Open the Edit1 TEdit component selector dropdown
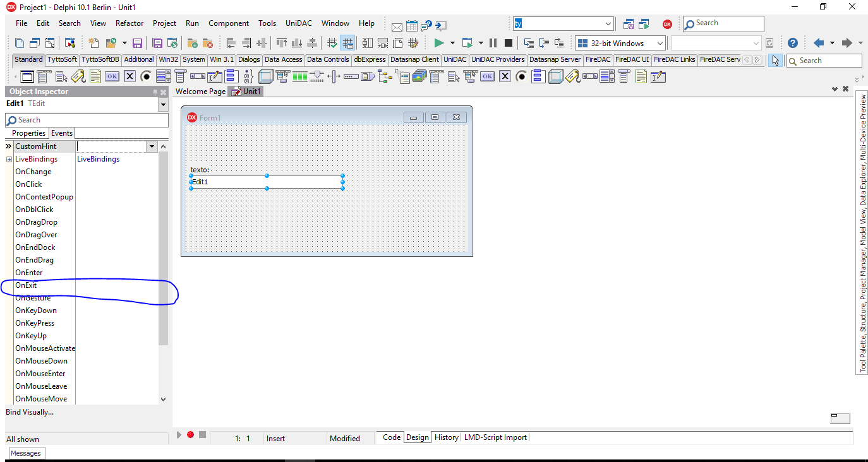Screen dimensions: 868x462 point(164,104)
